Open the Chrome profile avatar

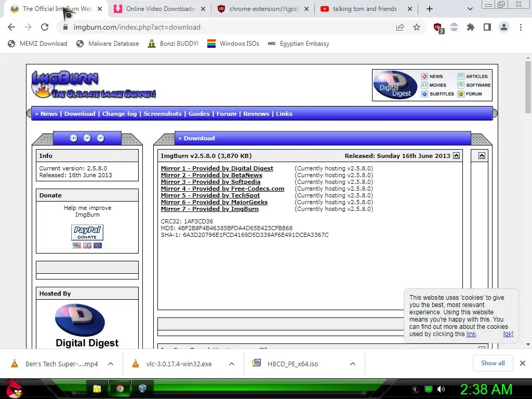(x=504, y=27)
